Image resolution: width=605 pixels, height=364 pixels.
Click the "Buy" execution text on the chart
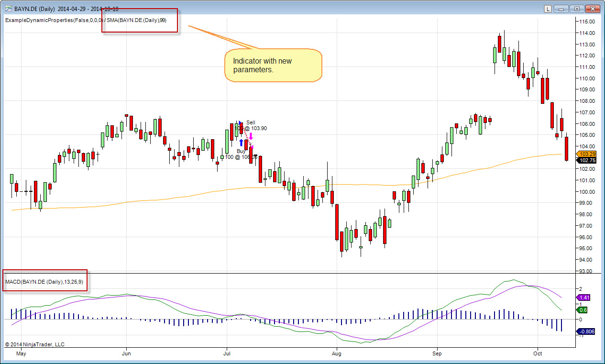241,151
